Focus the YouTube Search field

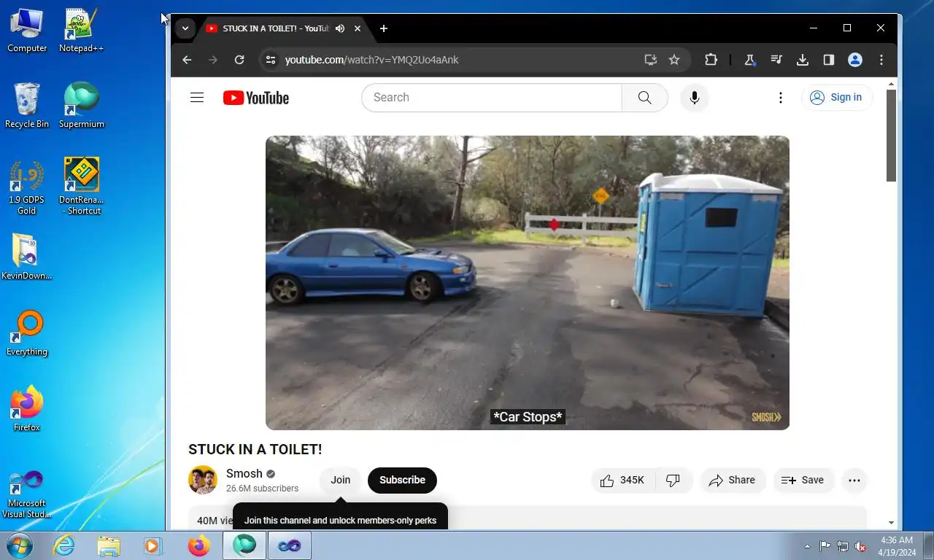tap(492, 98)
